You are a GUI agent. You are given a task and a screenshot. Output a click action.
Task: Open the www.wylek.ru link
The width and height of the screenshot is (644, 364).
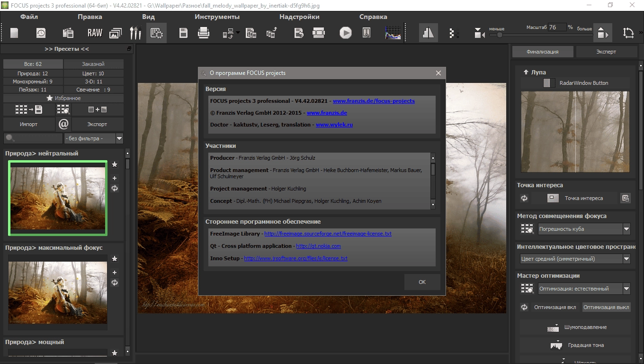[x=334, y=125]
